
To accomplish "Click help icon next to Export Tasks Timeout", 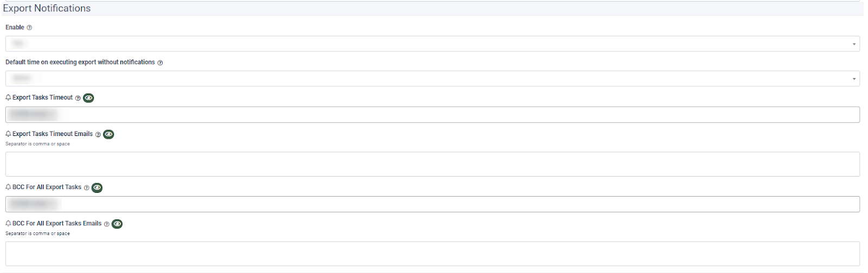I will tap(78, 98).
